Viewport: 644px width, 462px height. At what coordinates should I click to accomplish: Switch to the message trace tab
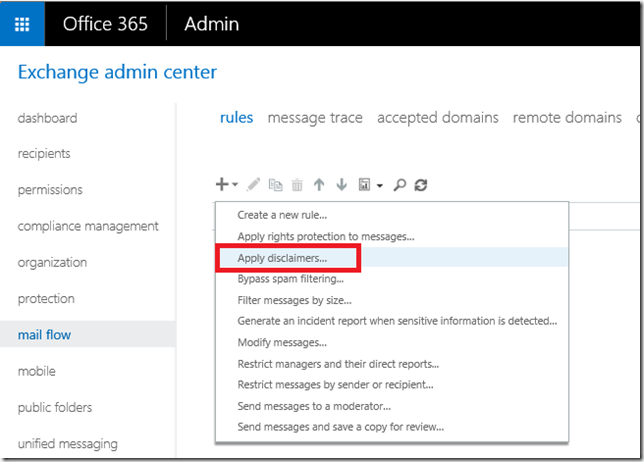point(315,118)
